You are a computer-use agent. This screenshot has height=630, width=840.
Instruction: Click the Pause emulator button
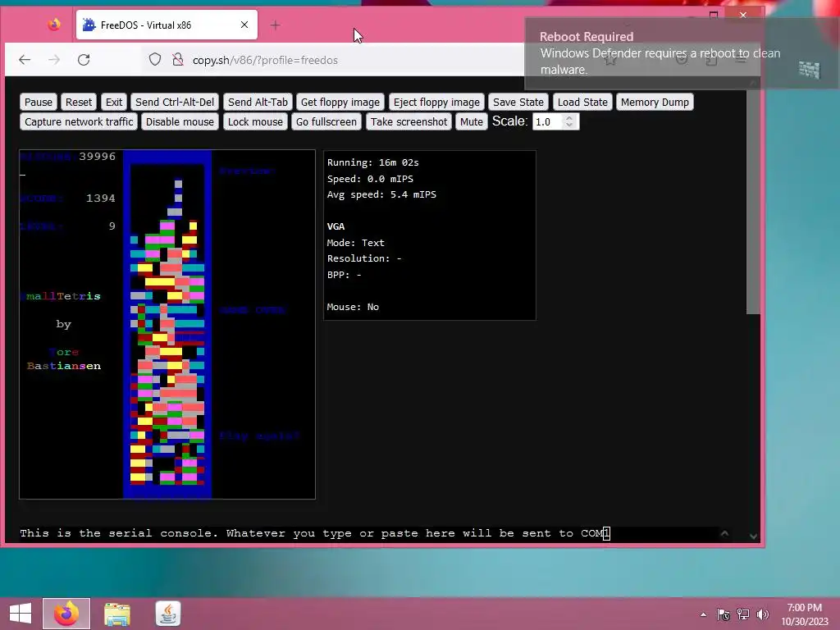coord(38,102)
